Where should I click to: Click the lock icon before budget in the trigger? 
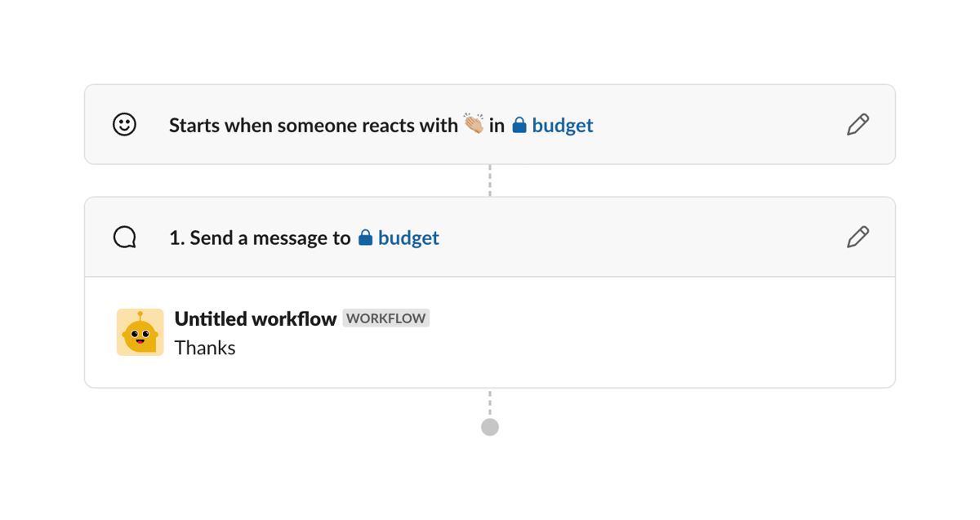(519, 124)
